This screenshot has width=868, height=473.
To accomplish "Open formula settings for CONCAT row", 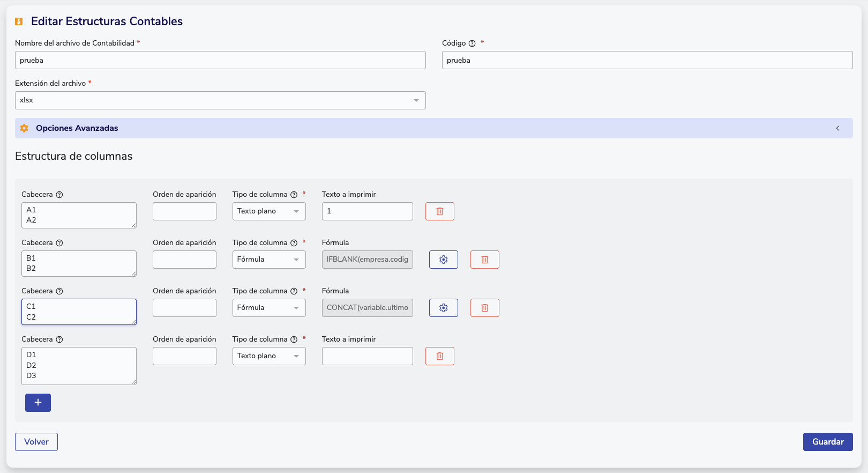I will pyautogui.click(x=443, y=308).
